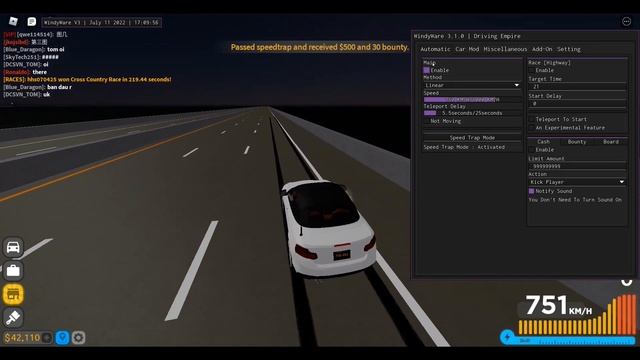Open the game settings gear icon
640x360 pixels.
(x=78, y=338)
